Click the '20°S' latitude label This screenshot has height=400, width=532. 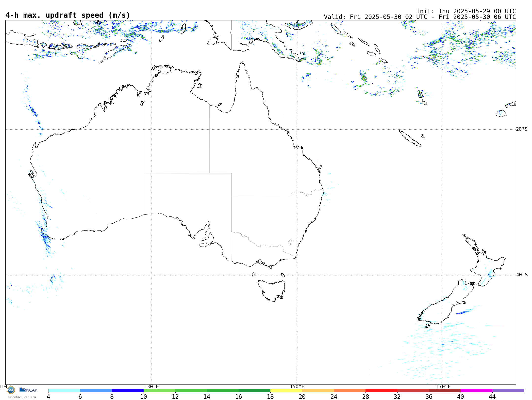point(522,129)
